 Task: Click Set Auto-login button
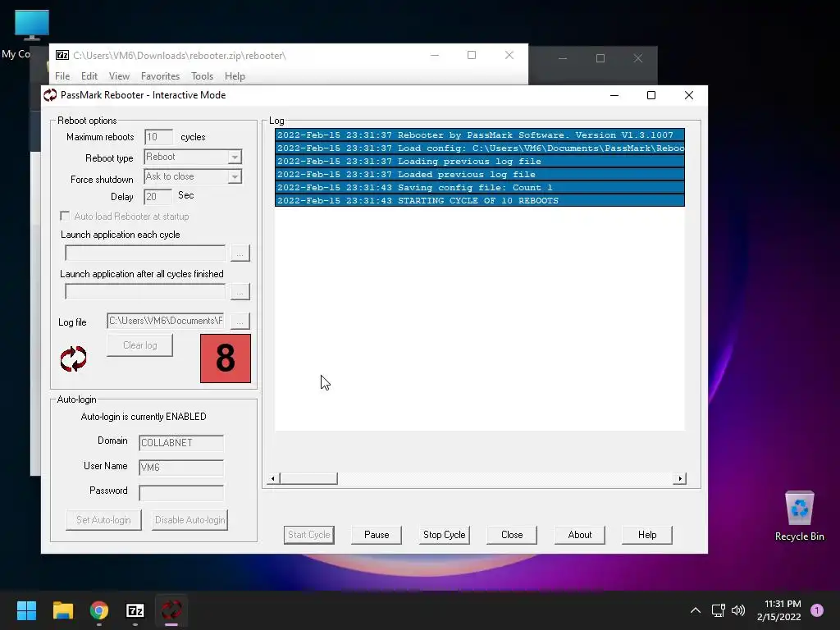[103, 519]
